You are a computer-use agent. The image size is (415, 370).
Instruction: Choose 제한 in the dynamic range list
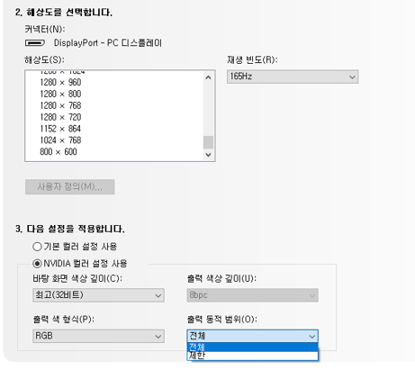[x=252, y=356]
